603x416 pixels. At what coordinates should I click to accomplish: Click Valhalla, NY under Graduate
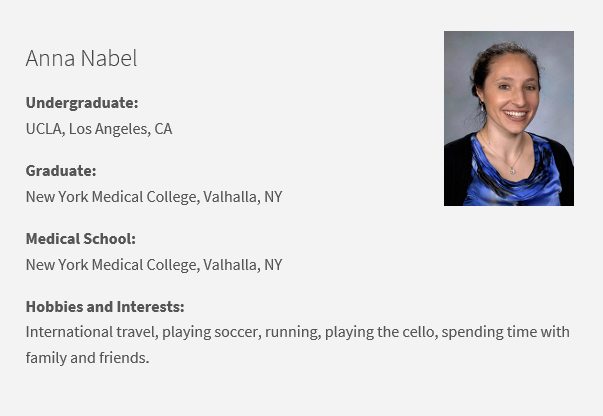[x=243, y=197]
